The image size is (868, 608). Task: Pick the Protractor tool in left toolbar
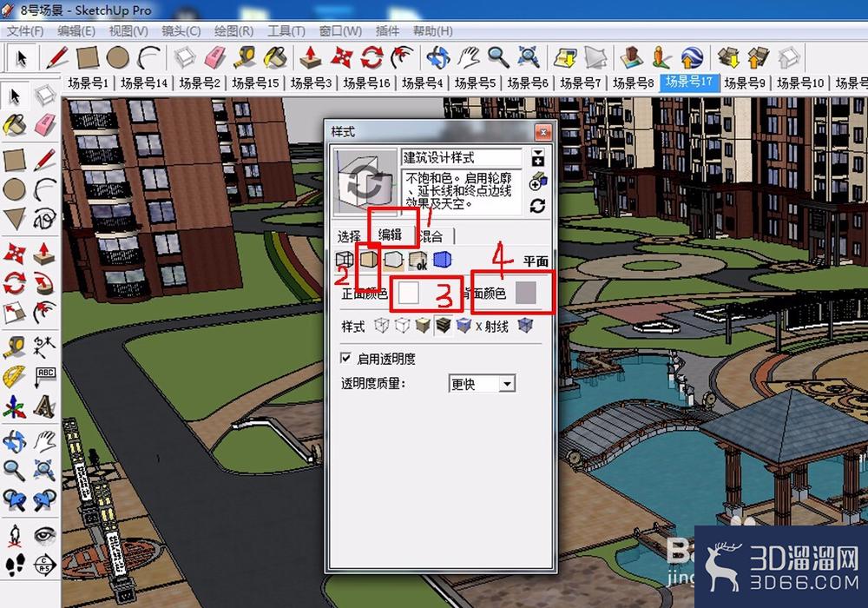pyautogui.click(x=15, y=378)
